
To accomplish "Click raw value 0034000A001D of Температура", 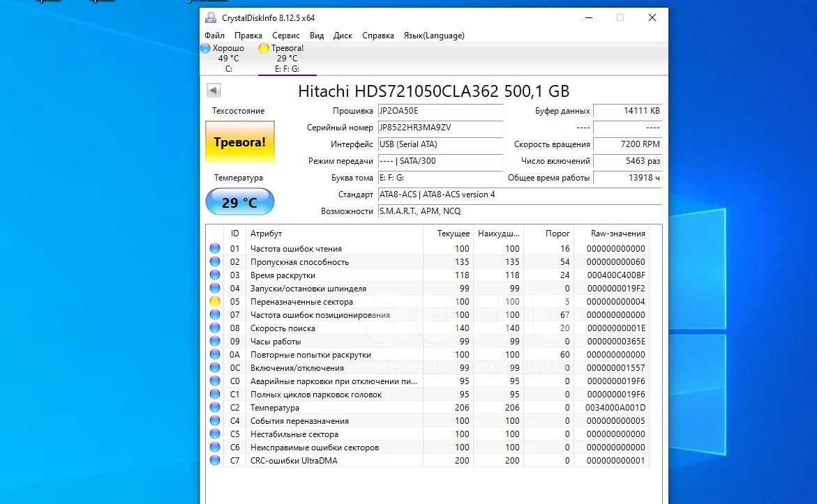I will tap(615, 407).
